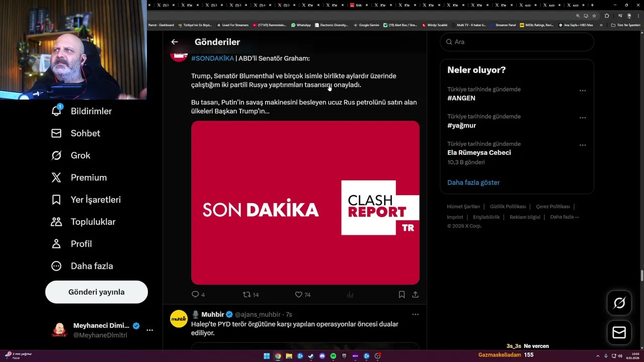Open account menu dots beside Meyhaneci Dimitri
This screenshot has height=362, width=644.
coord(149,330)
